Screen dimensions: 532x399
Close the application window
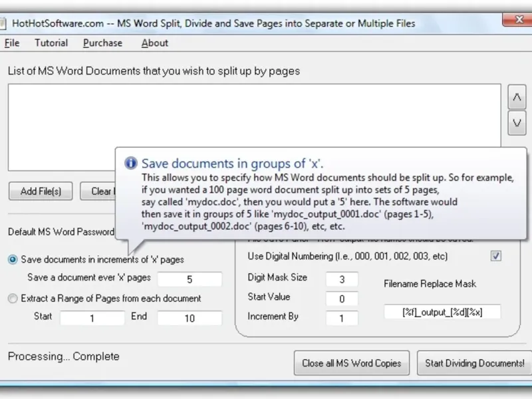tap(518, 20)
